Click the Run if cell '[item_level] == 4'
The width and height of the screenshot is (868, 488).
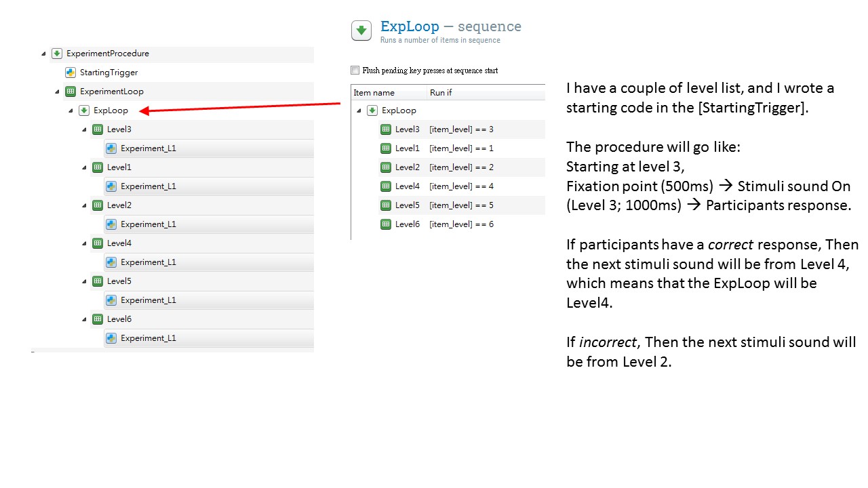[462, 186]
